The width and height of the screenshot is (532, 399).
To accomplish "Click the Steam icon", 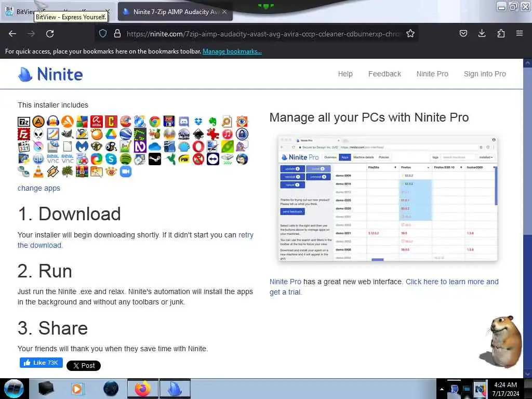I will pos(155,159).
